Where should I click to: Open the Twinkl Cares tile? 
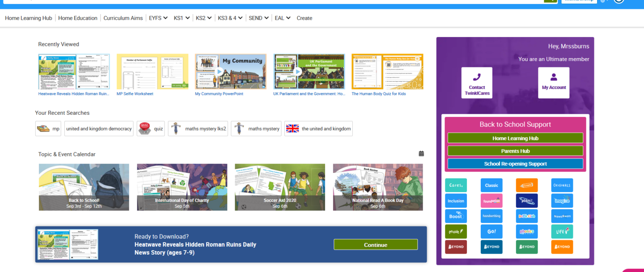(456, 185)
